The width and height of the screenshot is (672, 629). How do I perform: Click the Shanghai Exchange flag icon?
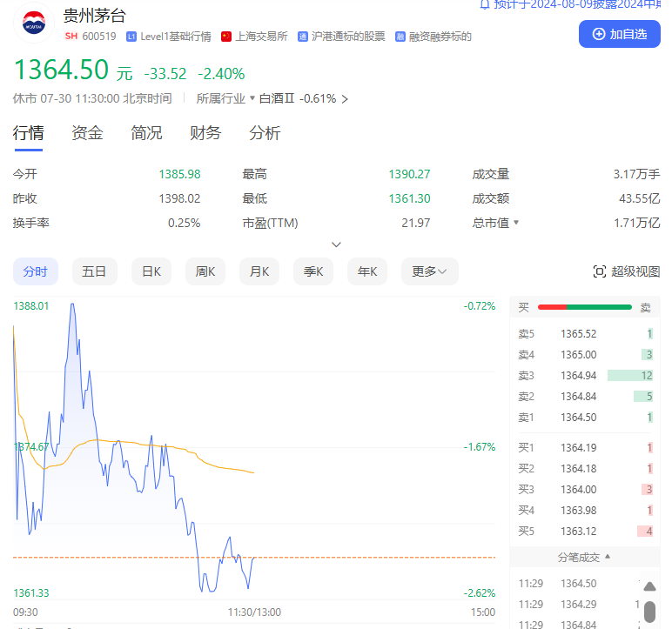pyautogui.click(x=226, y=37)
